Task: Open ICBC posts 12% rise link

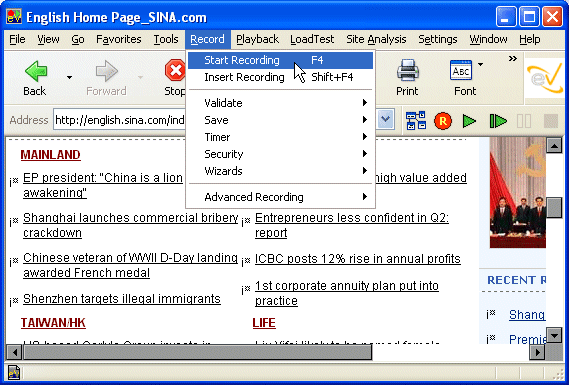Action: click(x=358, y=259)
